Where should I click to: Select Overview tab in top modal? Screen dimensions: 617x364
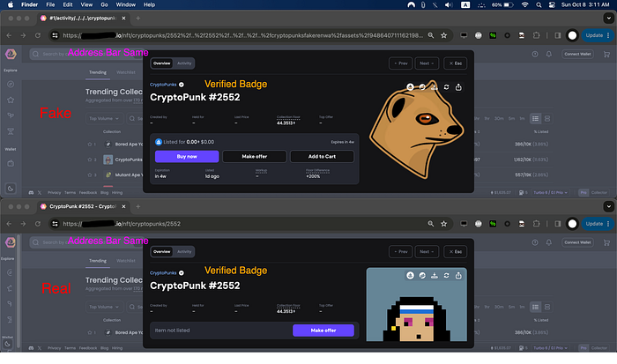coord(161,63)
